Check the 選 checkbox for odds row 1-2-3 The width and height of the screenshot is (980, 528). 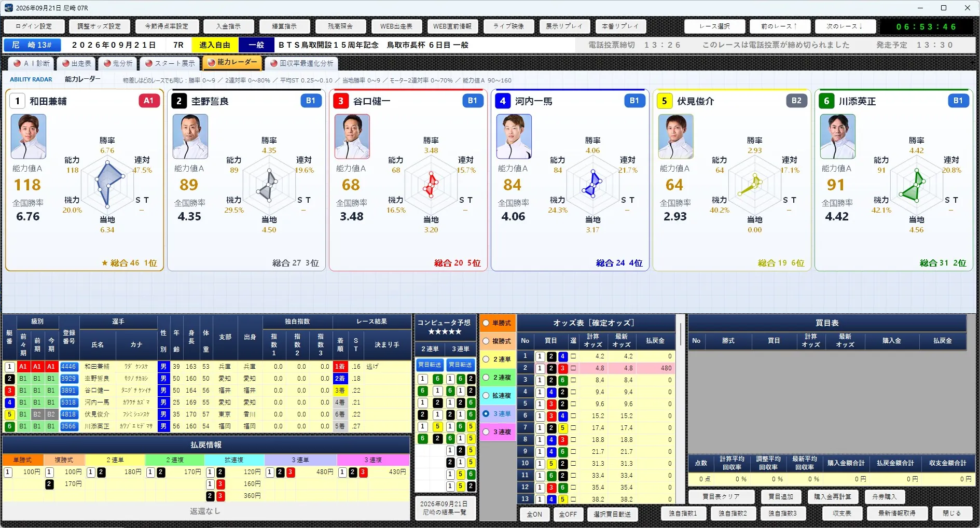(x=573, y=368)
